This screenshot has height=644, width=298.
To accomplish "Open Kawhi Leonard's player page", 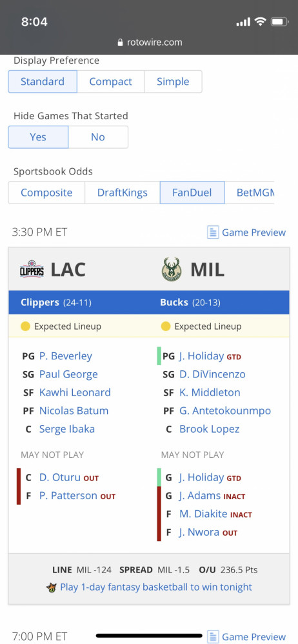I will pos(75,392).
